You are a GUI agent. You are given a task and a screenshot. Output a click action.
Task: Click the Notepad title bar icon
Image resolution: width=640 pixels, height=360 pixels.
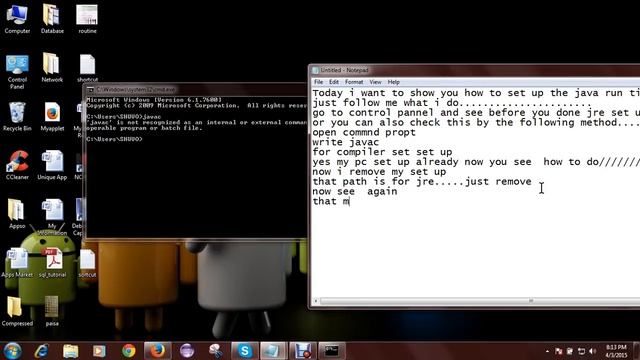[x=316, y=70]
